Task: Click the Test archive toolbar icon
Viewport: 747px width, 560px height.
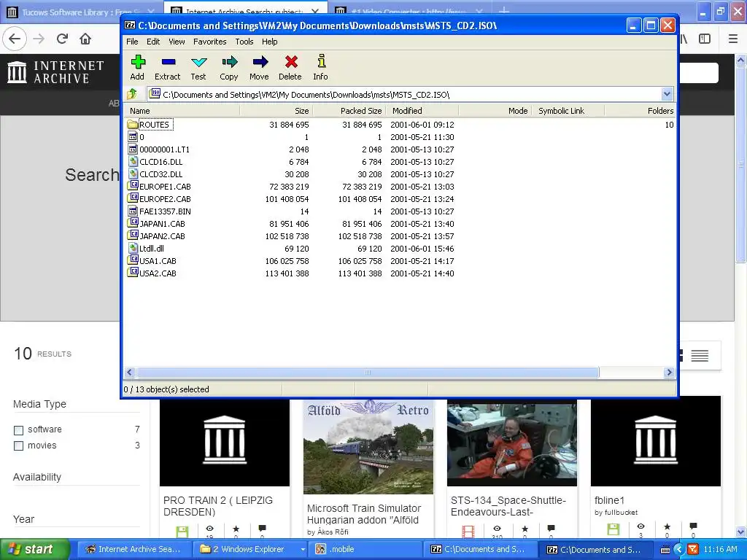Action: click(x=198, y=63)
